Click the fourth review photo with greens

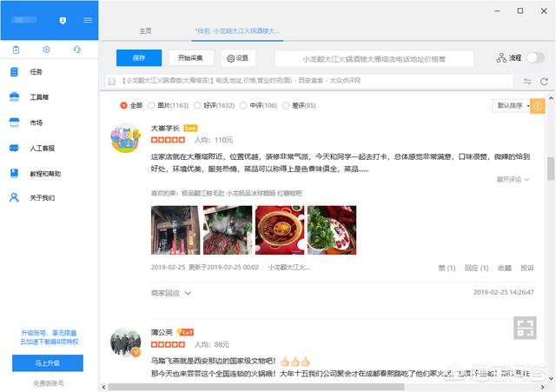tap(332, 229)
